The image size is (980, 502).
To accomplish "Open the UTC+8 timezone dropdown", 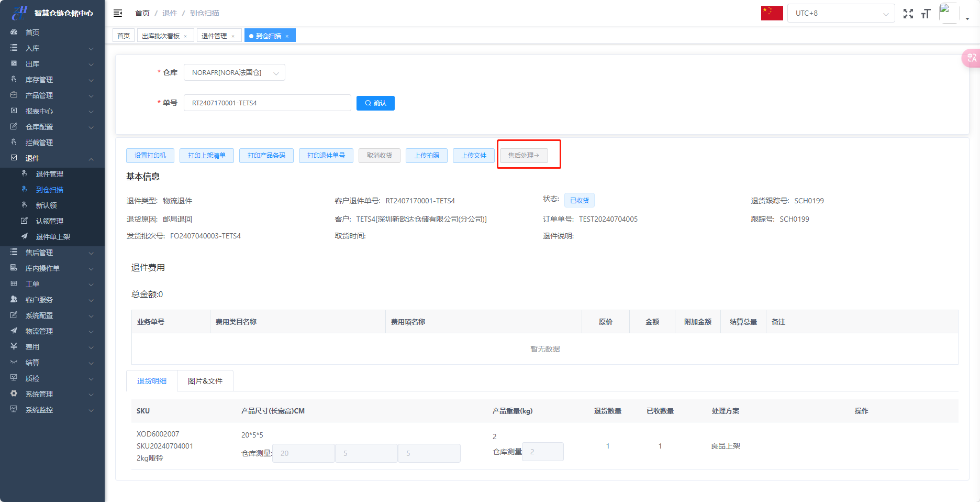I will 841,13.
